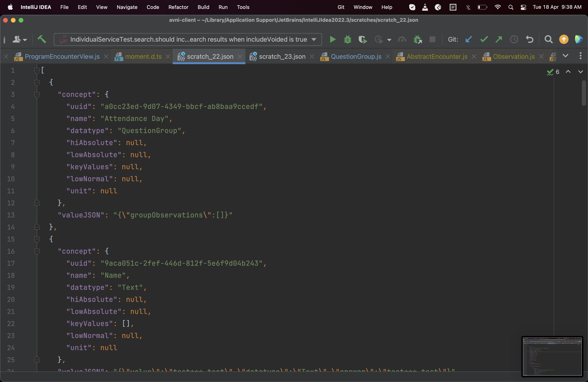Screen dimensions: 588x382
Task: Click the stop square button
Action: (432, 39)
